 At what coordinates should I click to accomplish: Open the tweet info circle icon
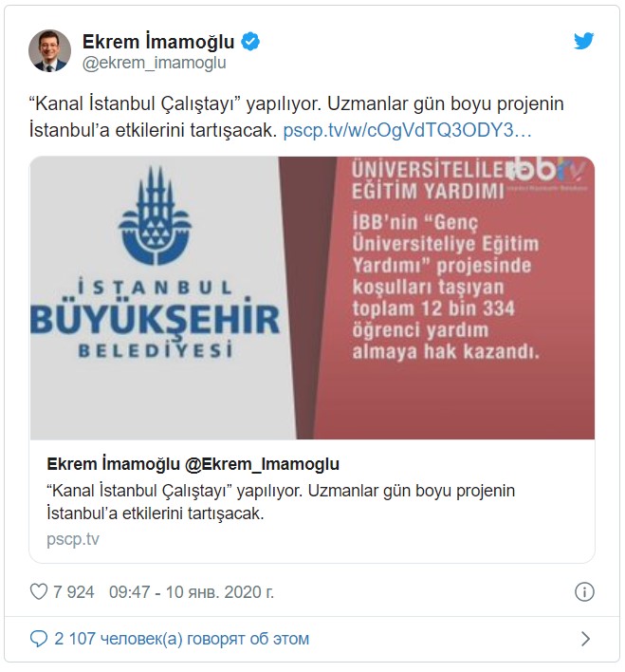point(584,592)
